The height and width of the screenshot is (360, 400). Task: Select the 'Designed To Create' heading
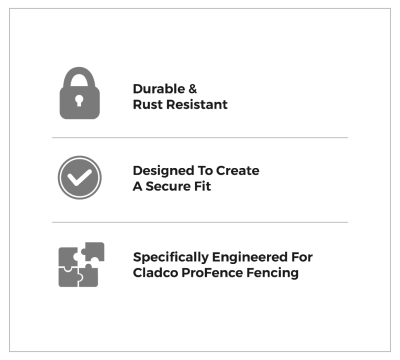click(196, 171)
